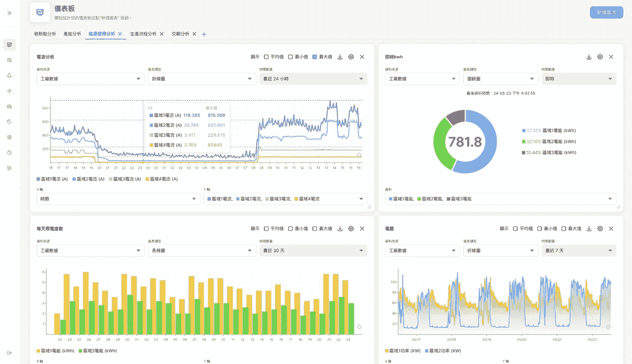This screenshot has width=632, height=364.
Task: Open the question mark help icon in sidebar
Action: [x=9, y=153]
